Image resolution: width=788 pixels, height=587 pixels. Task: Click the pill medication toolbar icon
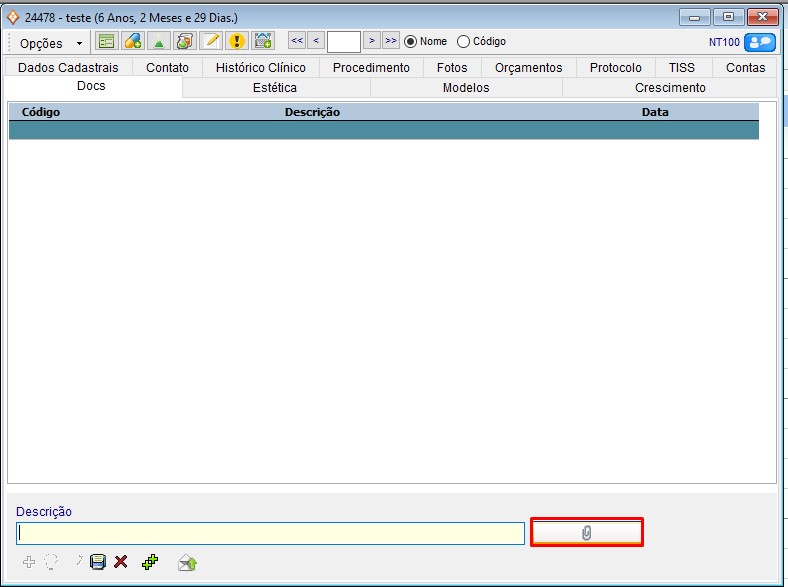(x=132, y=41)
